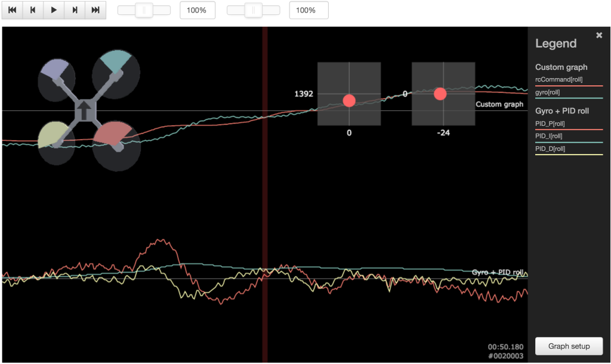The image size is (611, 364).
Task: Step forward one frame with the next-frame icon
Action: (x=75, y=10)
